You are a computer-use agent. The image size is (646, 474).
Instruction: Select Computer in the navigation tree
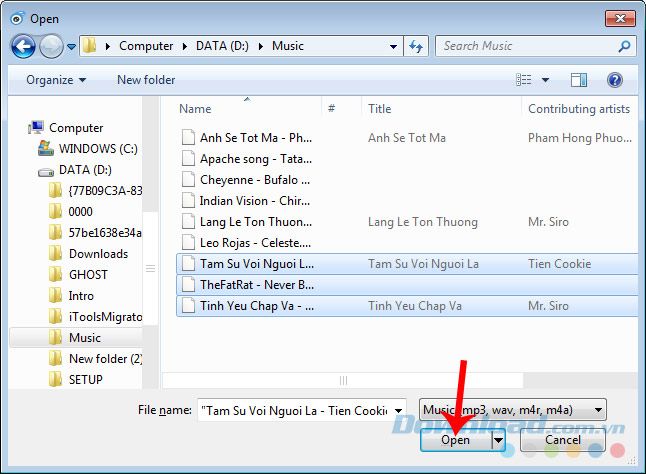[x=76, y=128]
